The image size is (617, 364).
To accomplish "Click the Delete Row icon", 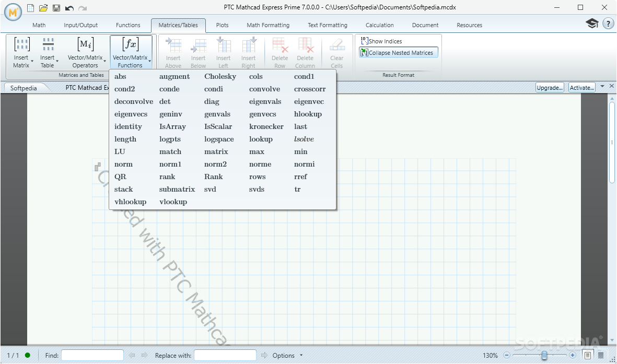I will [x=280, y=45].
